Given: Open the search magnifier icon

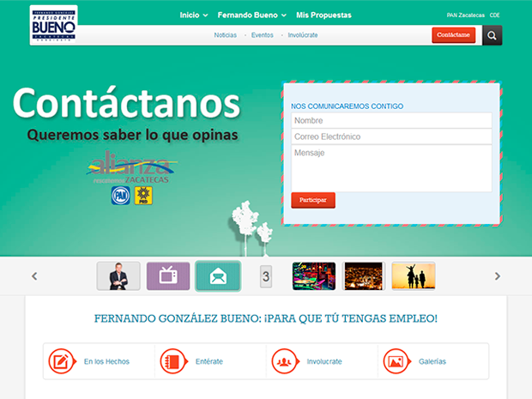Looking at the screenshot, I should coord(492,35).
